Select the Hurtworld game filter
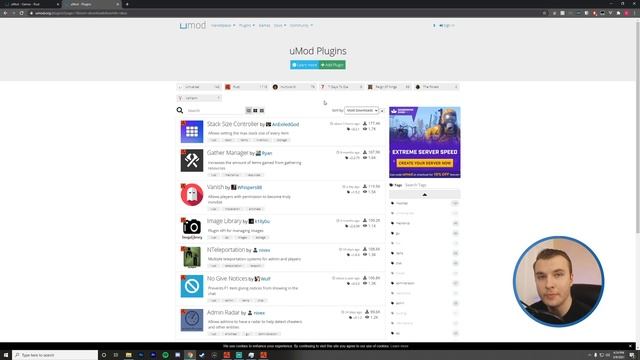 [x=294, y=87]
